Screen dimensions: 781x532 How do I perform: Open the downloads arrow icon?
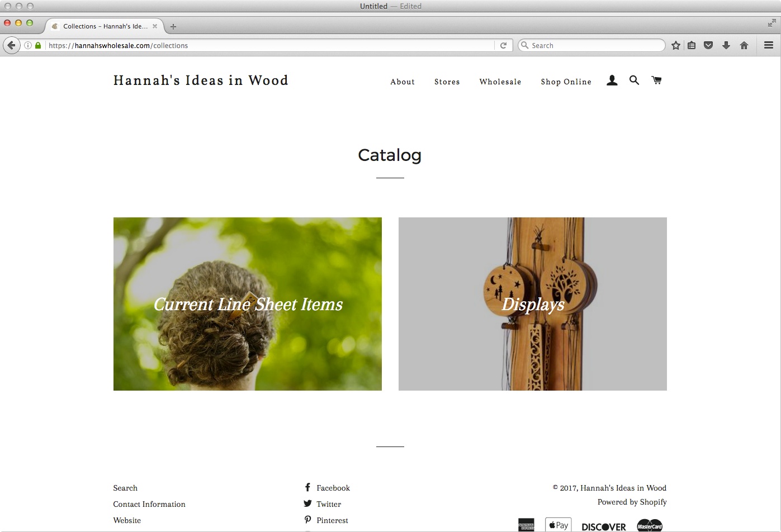pyautogui.click(x=726, y=45)
